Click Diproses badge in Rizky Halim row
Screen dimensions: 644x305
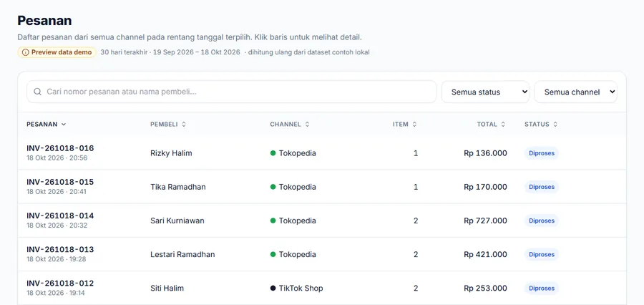pos(542,153)
